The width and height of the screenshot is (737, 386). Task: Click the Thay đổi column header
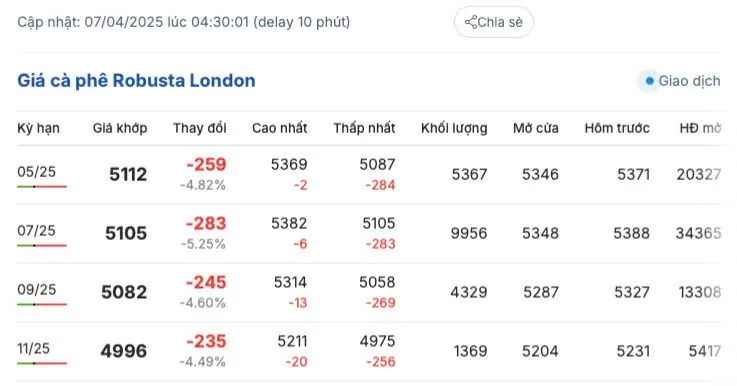(200, 128)
